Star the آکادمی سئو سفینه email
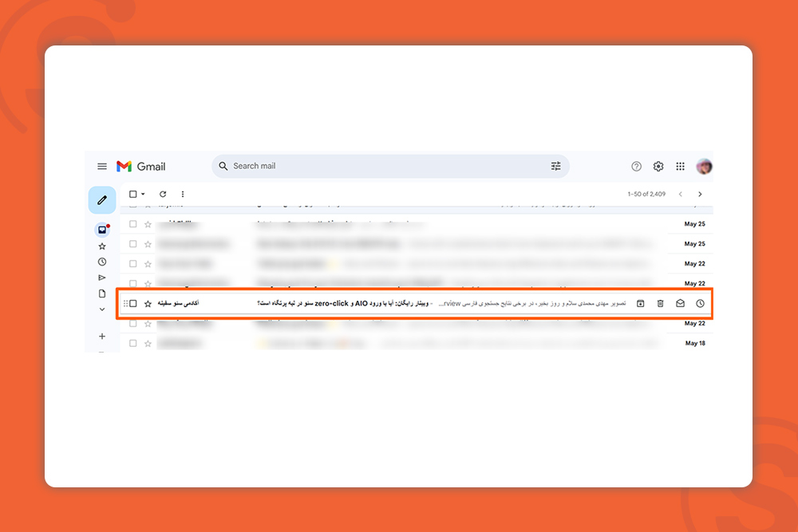This screenshot has width=798, height=532. tap(148, 304)
